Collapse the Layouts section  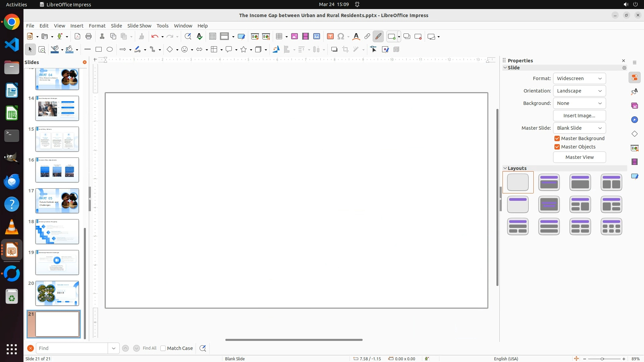(505, 168)
